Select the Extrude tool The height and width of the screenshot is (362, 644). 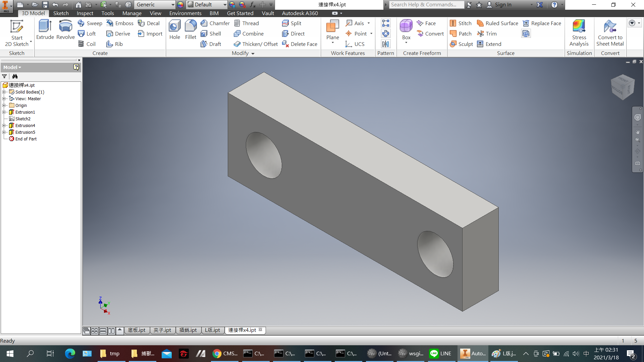tap(45, 30)
